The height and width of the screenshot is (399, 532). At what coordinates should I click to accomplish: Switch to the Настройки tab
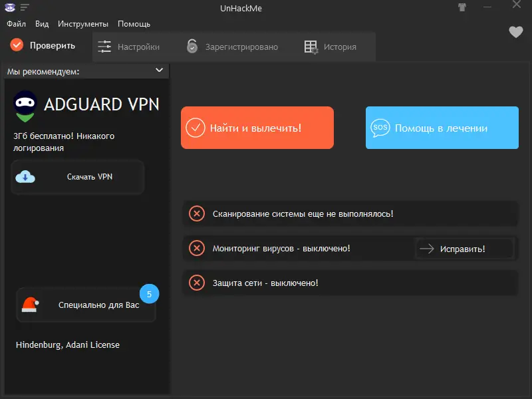pyautogui.click(x=130, y=47)
